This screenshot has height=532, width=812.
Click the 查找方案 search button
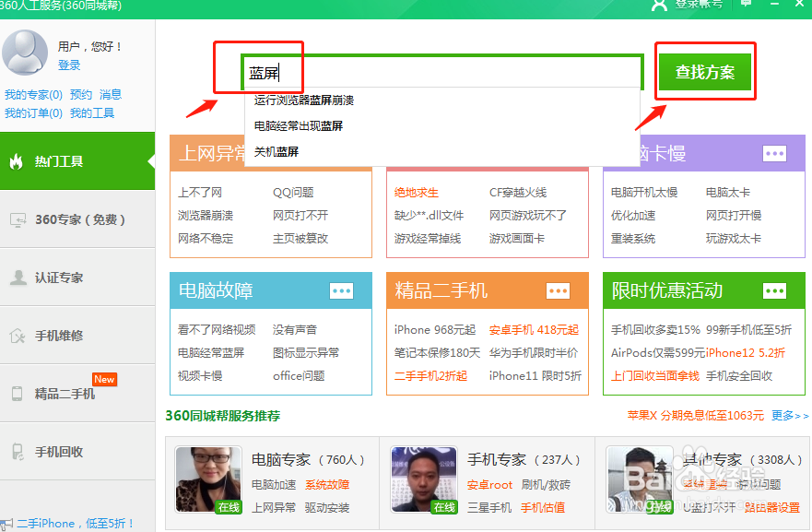[704, 71]
